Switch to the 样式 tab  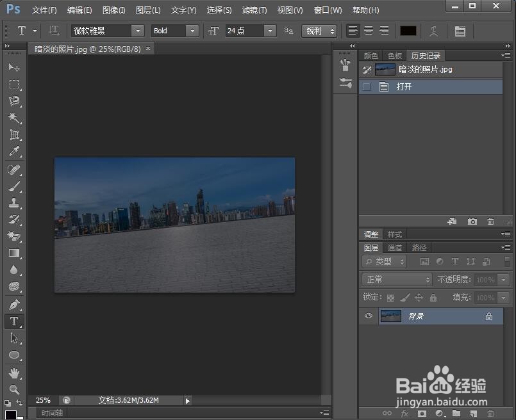click(395, 234)
